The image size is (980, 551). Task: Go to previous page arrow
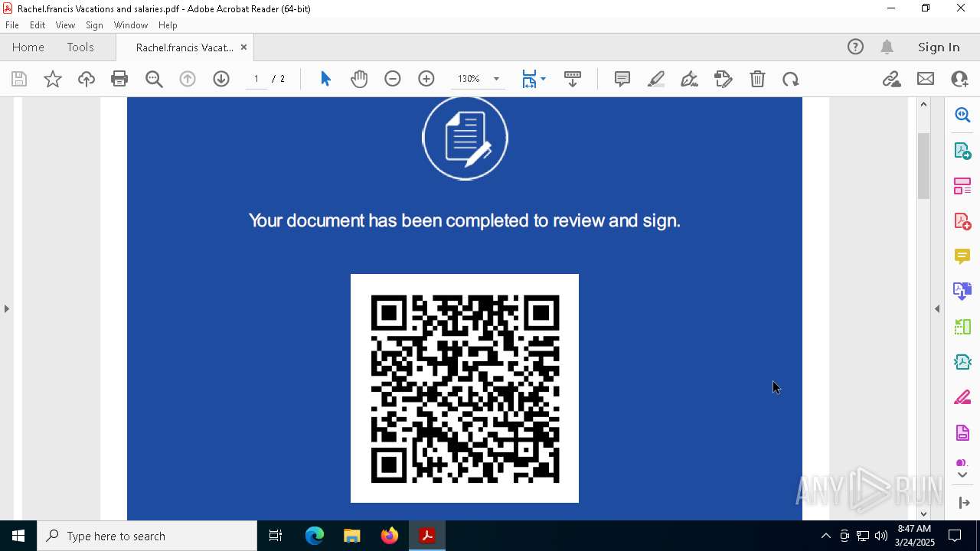tap(188, 79)
